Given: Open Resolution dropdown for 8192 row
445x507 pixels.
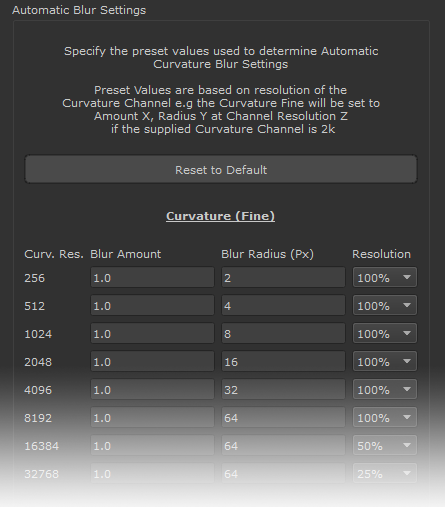Looking at the screenshot, I should [x=385, y=417].
